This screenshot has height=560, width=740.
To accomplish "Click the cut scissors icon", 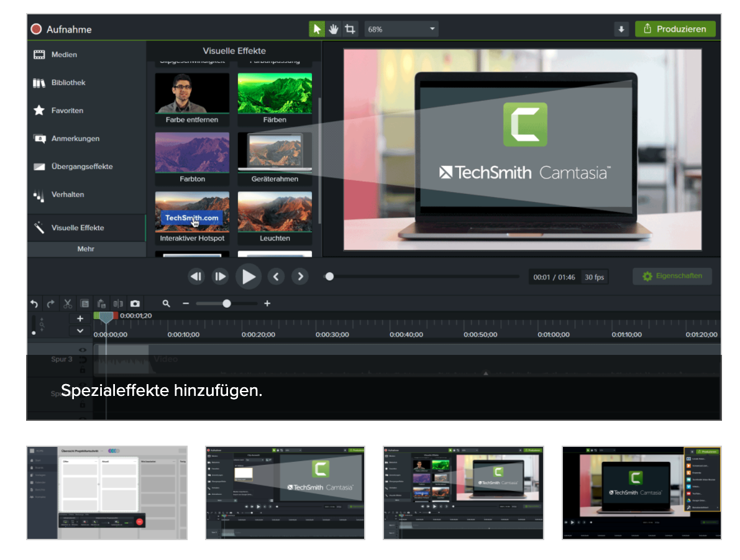I will [68, 303].
